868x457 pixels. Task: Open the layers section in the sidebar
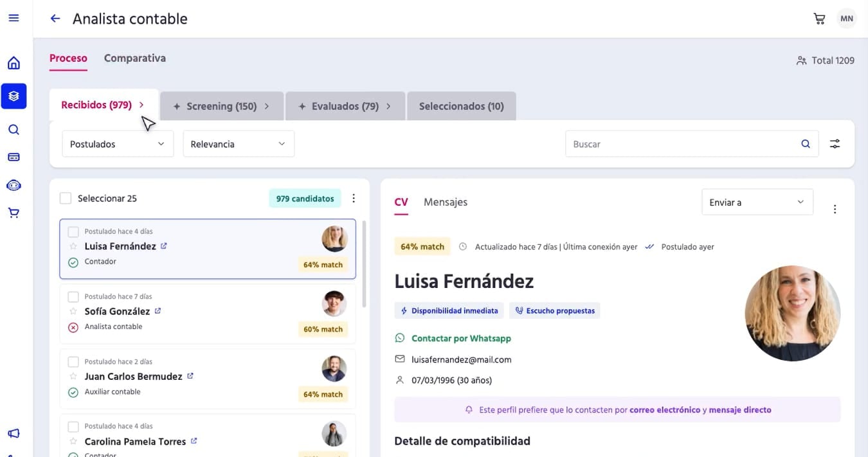pos(14,96)
